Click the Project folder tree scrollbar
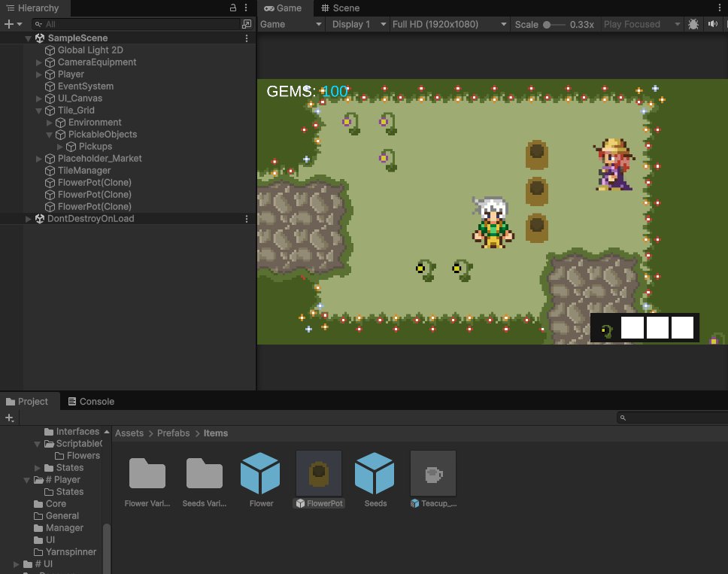The width and height of the screenshot is (728, 574). pos(106,548)
